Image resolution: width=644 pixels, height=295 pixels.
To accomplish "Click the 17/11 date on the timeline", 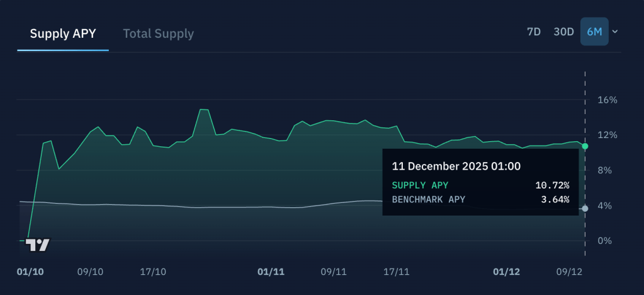I will [397, 272].
